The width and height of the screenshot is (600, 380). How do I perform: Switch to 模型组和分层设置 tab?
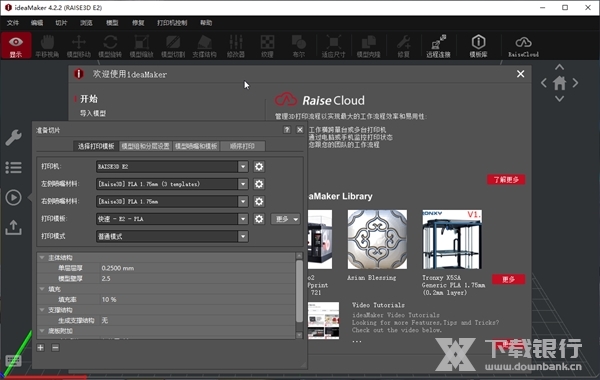tap(145, 146)
